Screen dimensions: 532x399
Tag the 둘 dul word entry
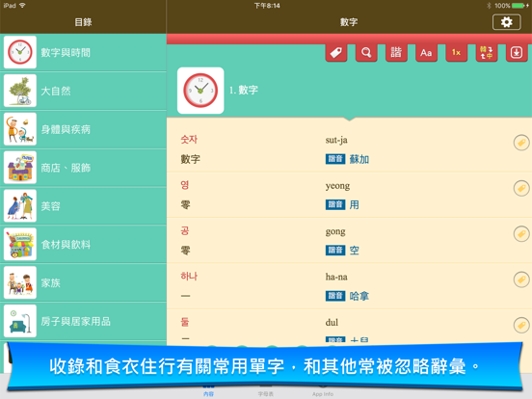(x=521, y=325)
